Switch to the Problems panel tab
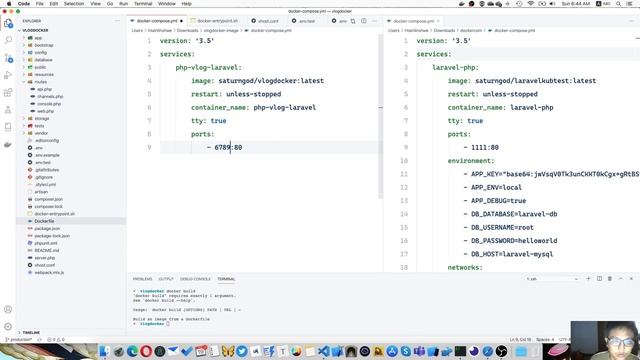Image resolution: width=640 pixels, height=360 pixels. point(142,279)
